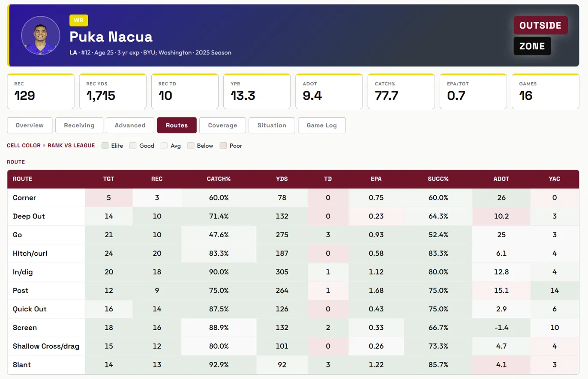Screen dimensions: 588x379
Task: Click the Quick Out route label
Action: [30, 309]
